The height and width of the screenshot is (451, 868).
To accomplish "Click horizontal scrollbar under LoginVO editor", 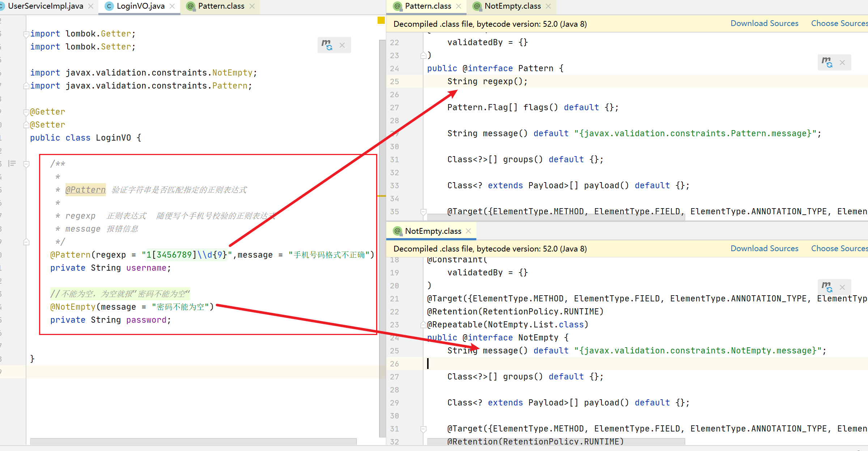I will coord(193,441).
